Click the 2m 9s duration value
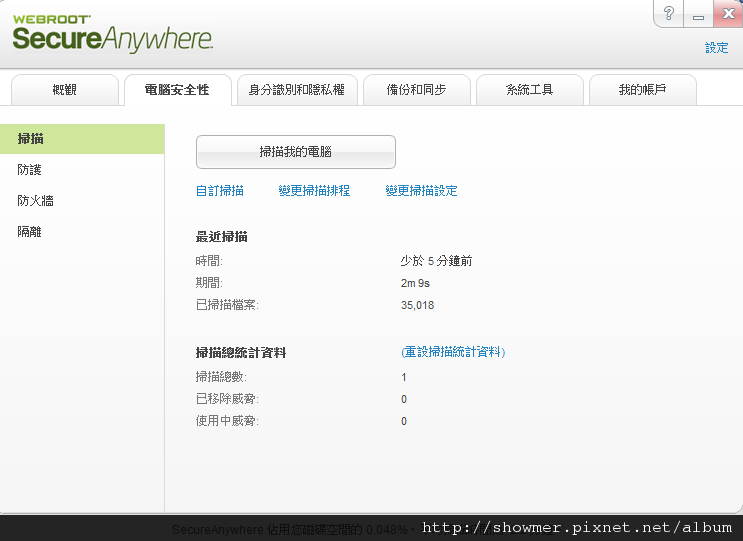 415,283
